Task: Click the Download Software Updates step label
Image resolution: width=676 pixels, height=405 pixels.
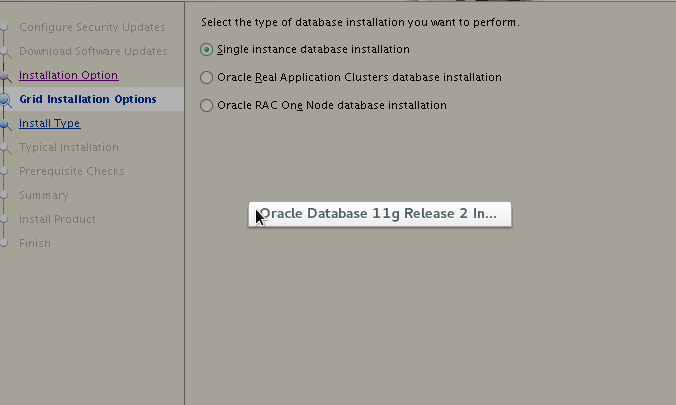Action: click(x=93, y=51)
